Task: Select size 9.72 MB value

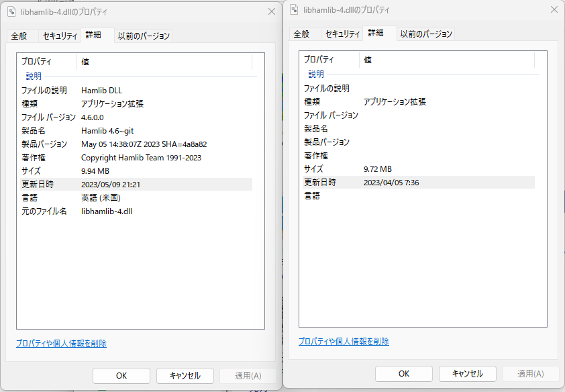Action: coord(378,169)
